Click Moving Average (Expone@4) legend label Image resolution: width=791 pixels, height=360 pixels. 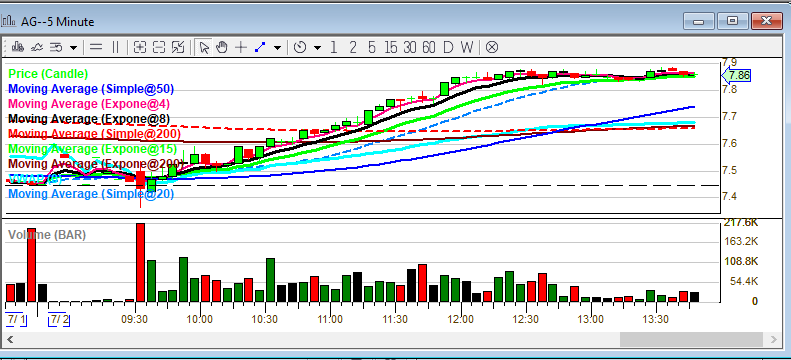click(x=89, y=104)
